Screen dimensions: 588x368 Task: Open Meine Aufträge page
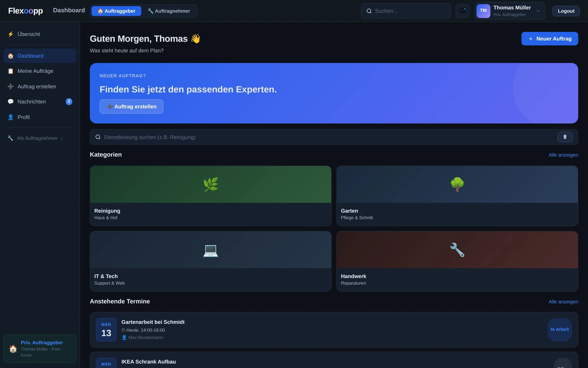click(x=40, y=71)
